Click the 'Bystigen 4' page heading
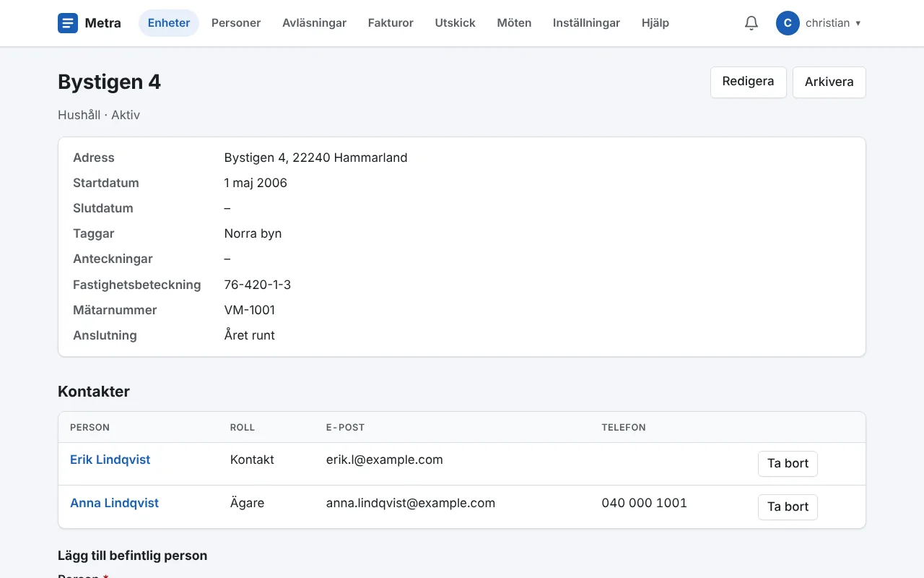Image resolution: width=924 pixels, height=578 pixels. point(109,82)
